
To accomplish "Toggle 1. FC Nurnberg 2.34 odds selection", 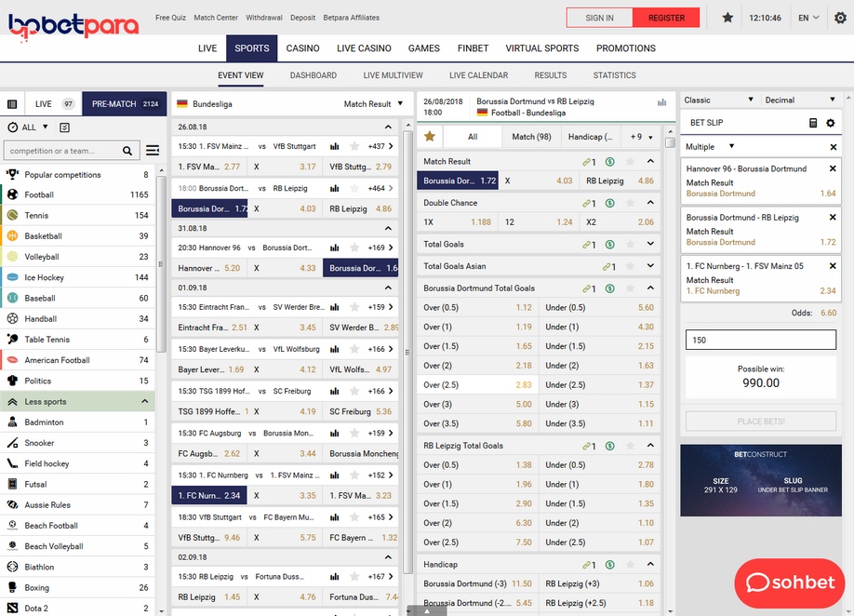I will (209, 496).
